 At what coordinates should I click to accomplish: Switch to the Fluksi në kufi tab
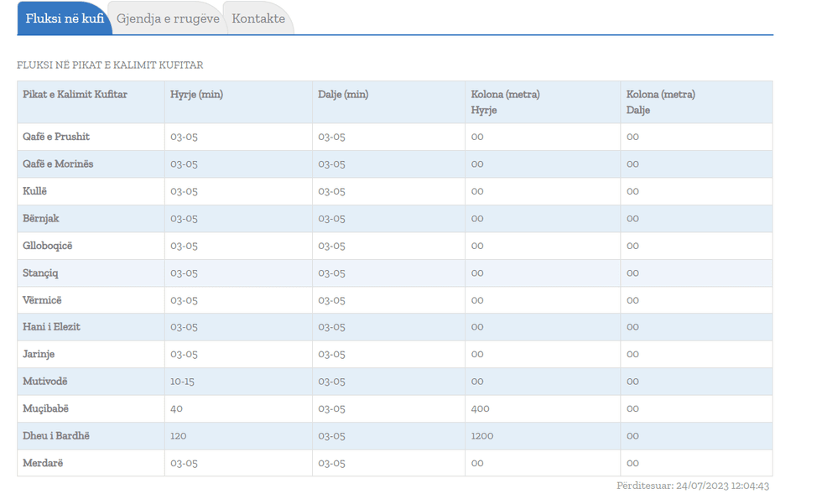64,18
